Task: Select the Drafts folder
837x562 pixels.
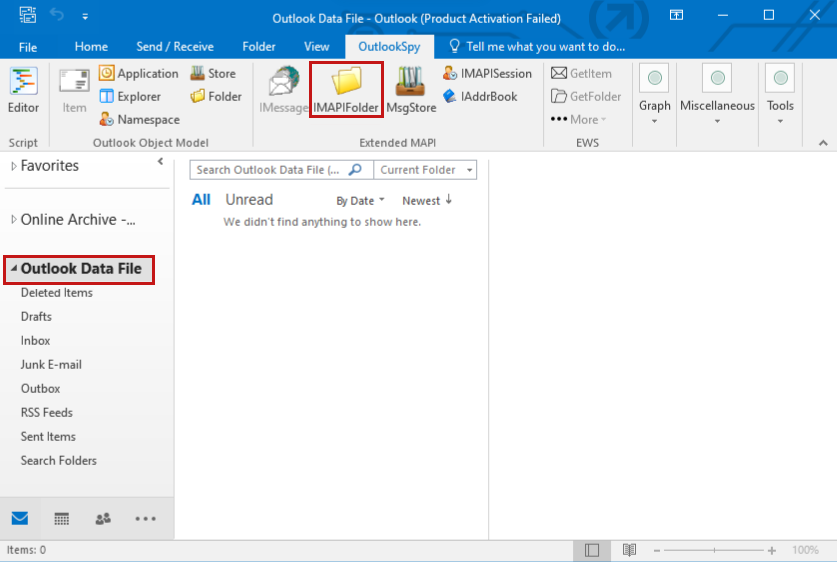Action: click(x=36, y=316)
